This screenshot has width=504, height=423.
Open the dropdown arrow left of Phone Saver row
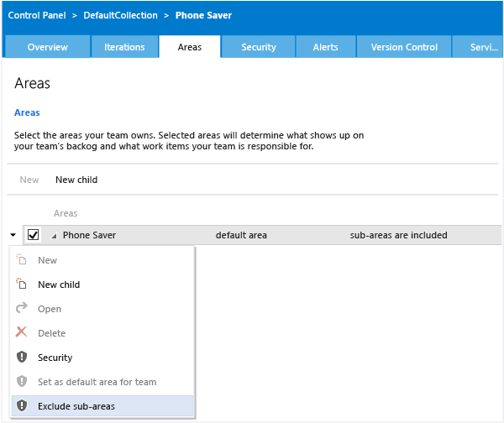point(13,235)
